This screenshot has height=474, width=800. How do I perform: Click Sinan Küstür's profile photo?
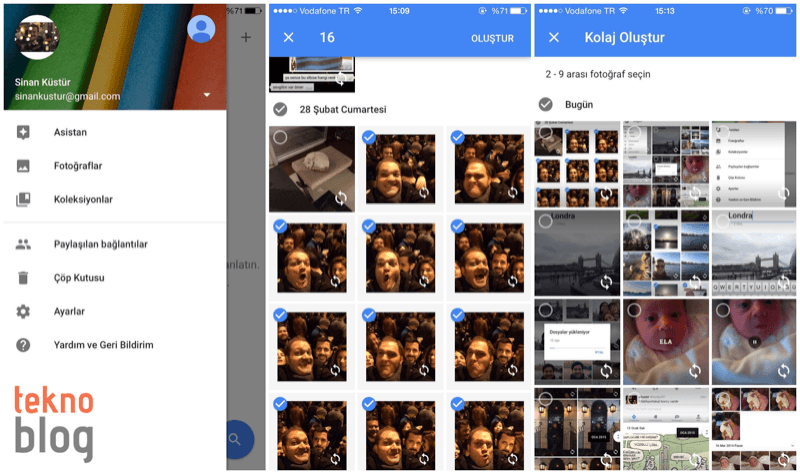coord(37,37)
